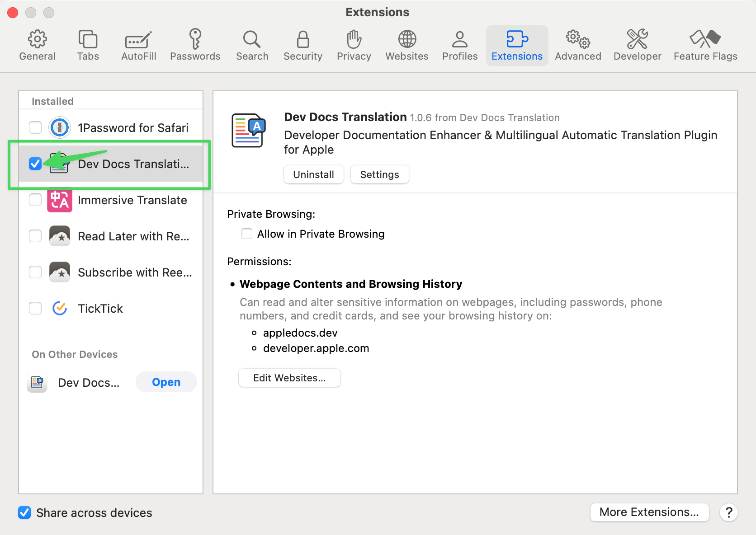Select the Privacy hand icon
Viewport: 756px width, 535px height.
click(x=354, y=40)
